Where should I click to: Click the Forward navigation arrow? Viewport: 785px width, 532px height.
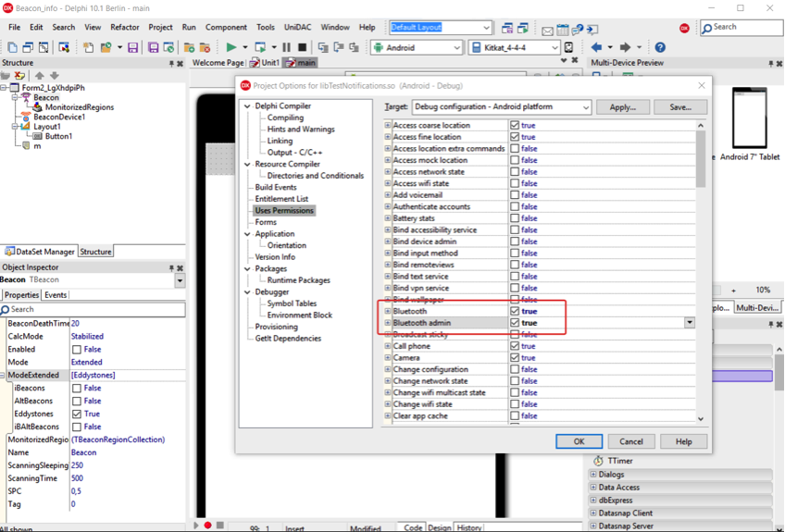tap(625, 47)
